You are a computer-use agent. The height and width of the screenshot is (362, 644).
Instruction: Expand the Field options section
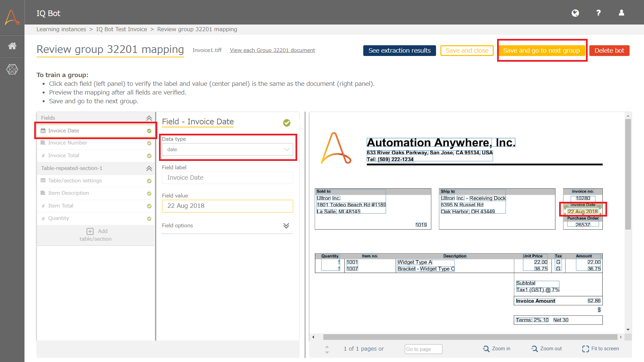pyautogui.click(x=286, y=226)
